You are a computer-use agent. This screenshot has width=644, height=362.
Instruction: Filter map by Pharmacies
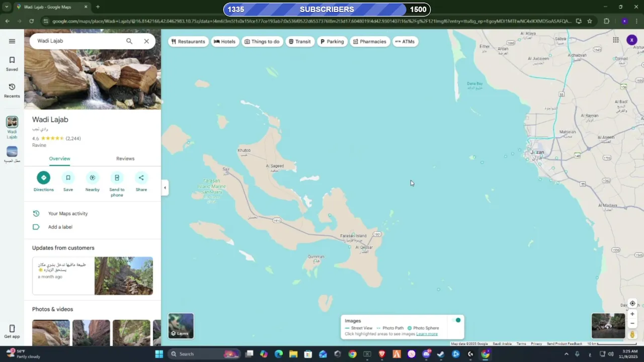[370, 42]
